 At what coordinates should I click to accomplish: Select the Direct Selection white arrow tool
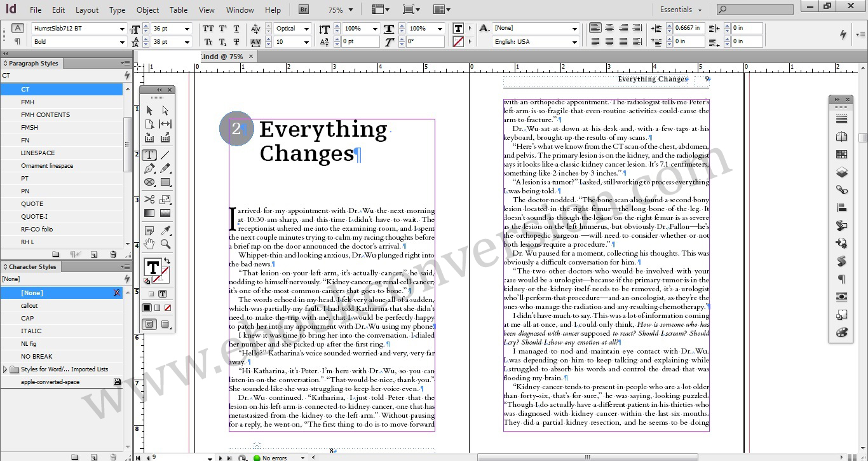tap(165, 111)
